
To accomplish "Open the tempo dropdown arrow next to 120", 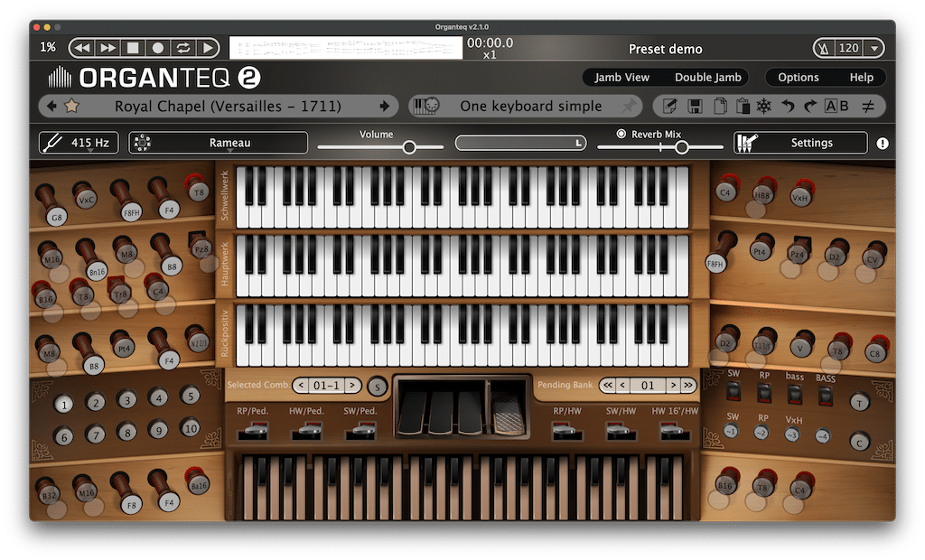I will (x=874, y=48).
